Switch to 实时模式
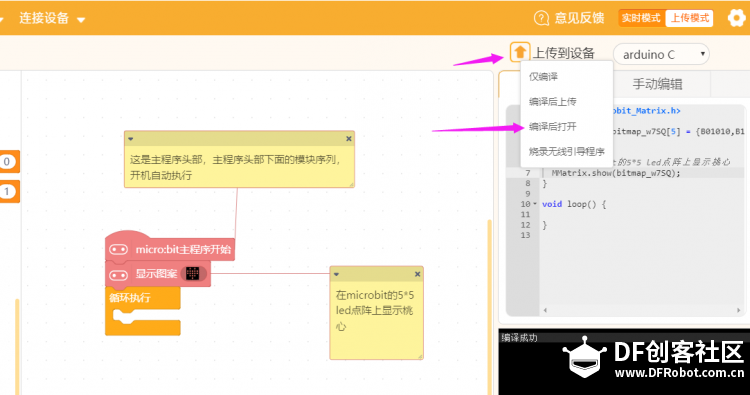The width and height of the screenshot is (750, 395). pyautogui.click(x=641, y=18)
